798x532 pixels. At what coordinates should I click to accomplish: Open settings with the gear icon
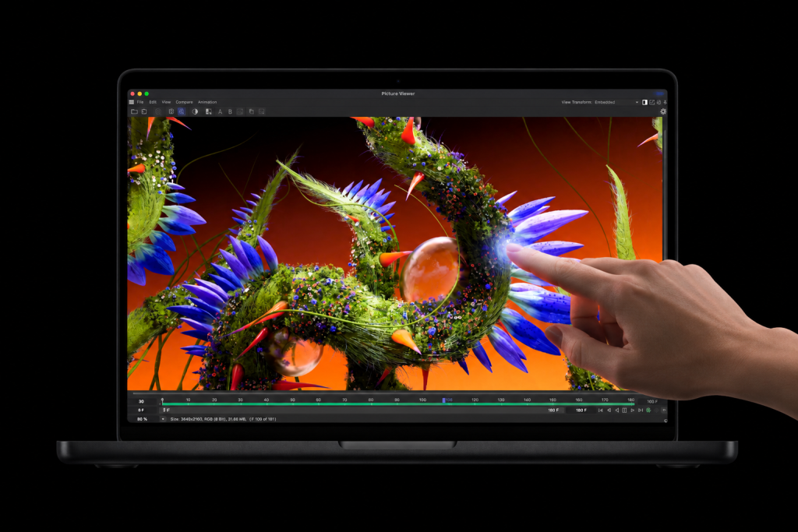coord(663,111)
